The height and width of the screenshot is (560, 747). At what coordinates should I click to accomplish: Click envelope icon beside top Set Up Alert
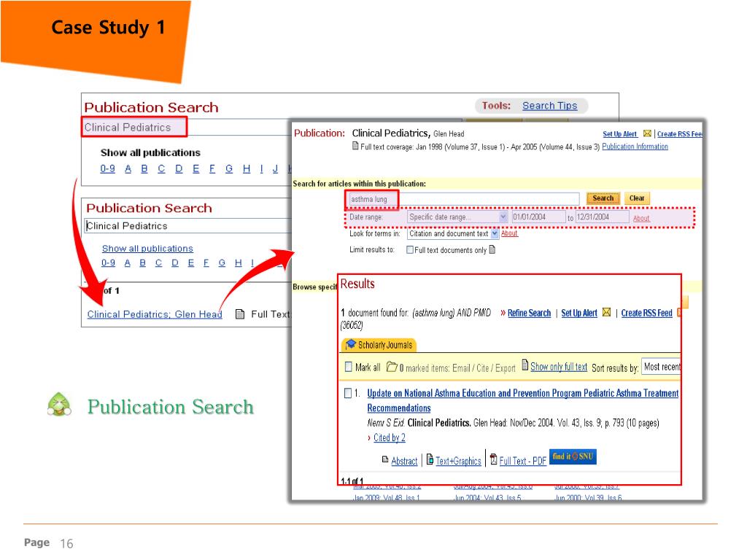(x=647, y=134)
